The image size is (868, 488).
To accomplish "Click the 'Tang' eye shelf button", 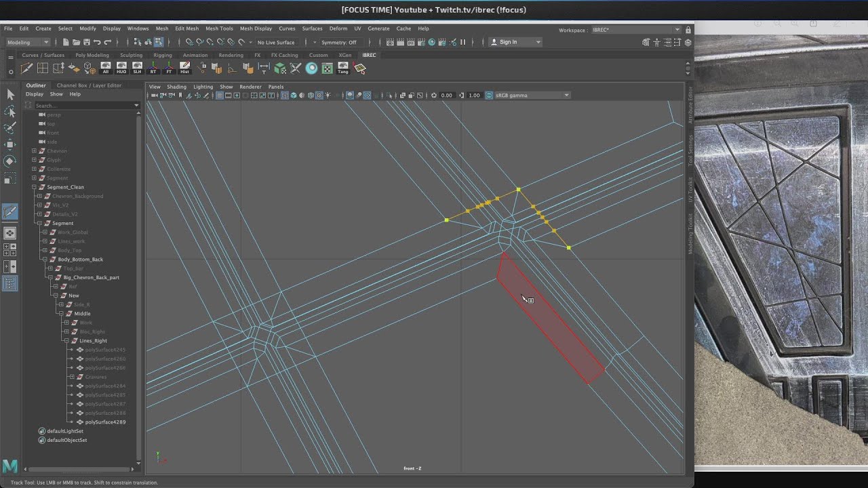I will [x=343, y=68].
